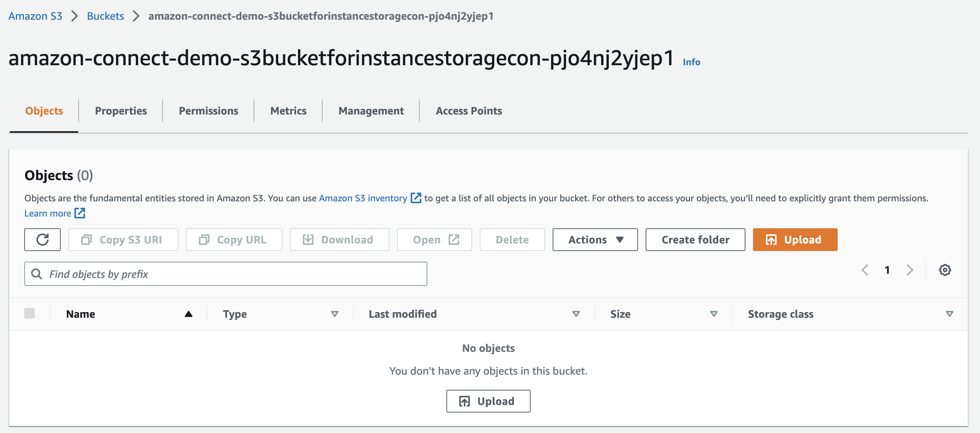
Task: Sort by Type column arrow
Action: 334,314
